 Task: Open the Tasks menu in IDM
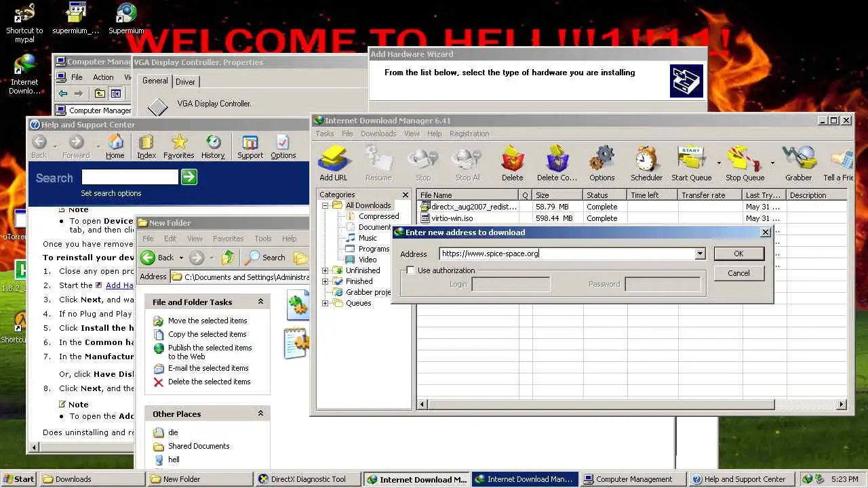(325, 134)
